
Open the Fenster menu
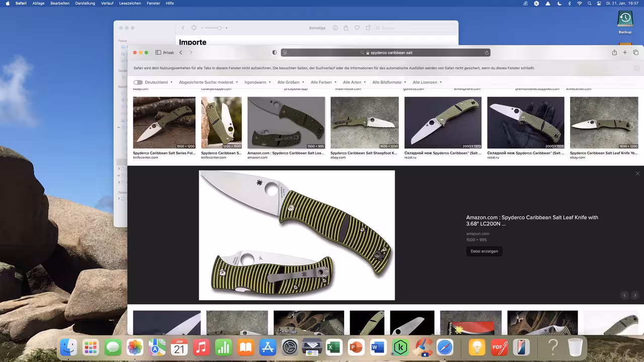point(153,3)
